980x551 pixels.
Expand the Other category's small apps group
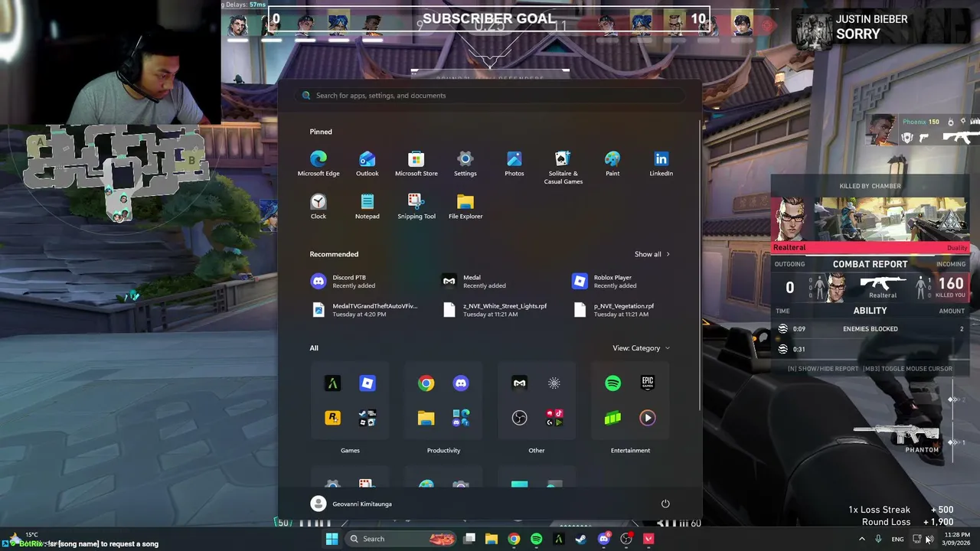554,418
